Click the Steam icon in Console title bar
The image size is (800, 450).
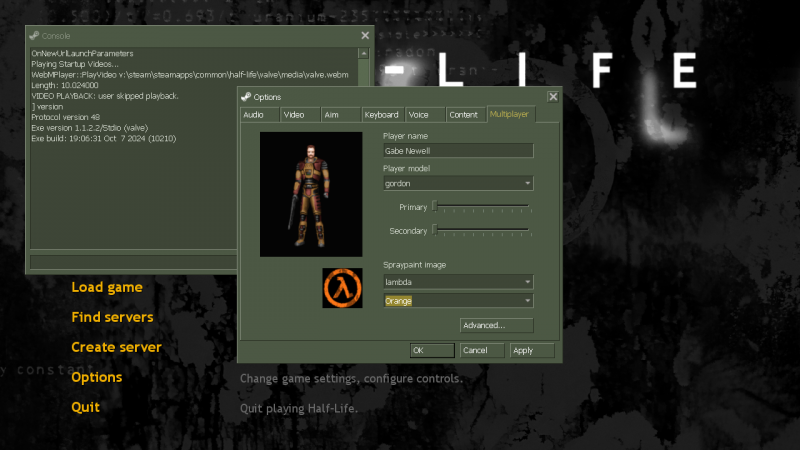click(34, 36)
